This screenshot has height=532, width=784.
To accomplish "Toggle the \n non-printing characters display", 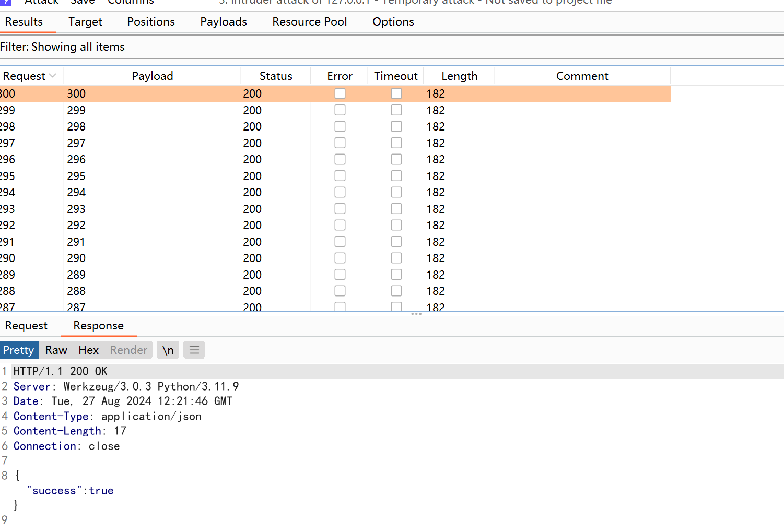I will pos(167,350).
